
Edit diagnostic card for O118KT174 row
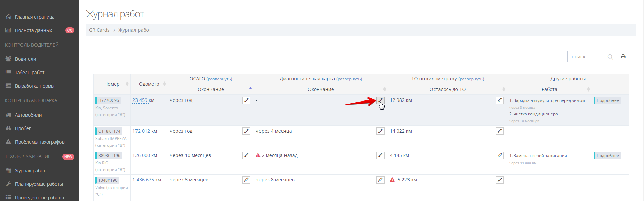click(x=380, y=131)
